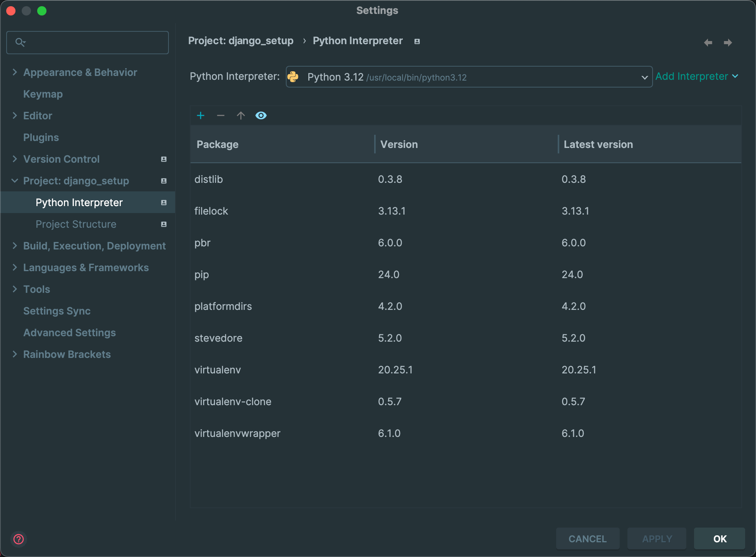Click the help question mark icon
This screenshot has height=557, width=756.
[19, 539]
